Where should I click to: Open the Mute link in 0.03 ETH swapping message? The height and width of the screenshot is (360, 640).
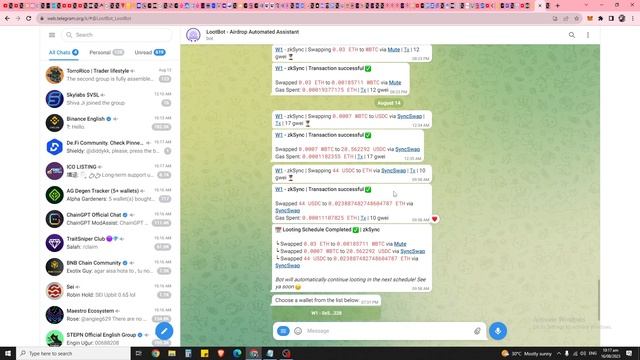coord(393,50)
